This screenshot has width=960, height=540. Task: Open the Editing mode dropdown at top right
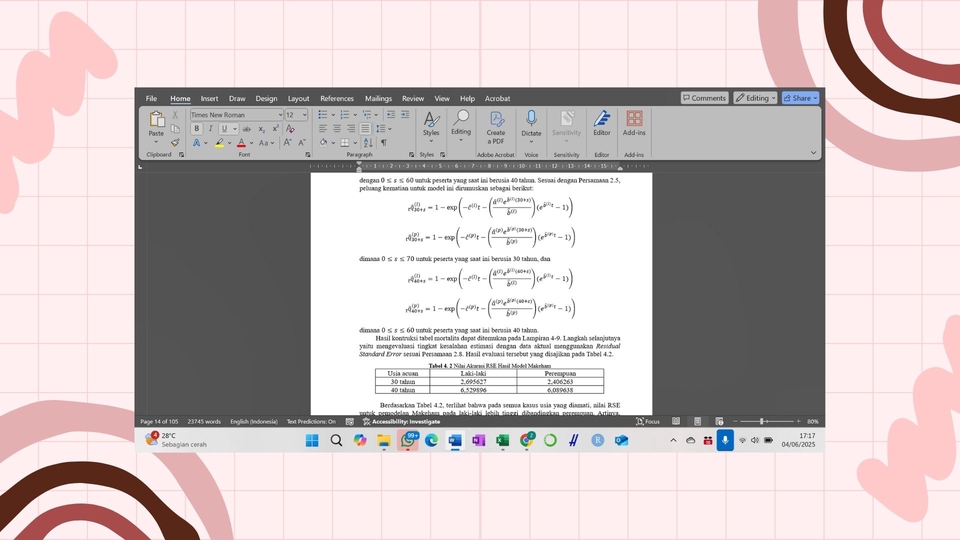click(x=756, y=98)
